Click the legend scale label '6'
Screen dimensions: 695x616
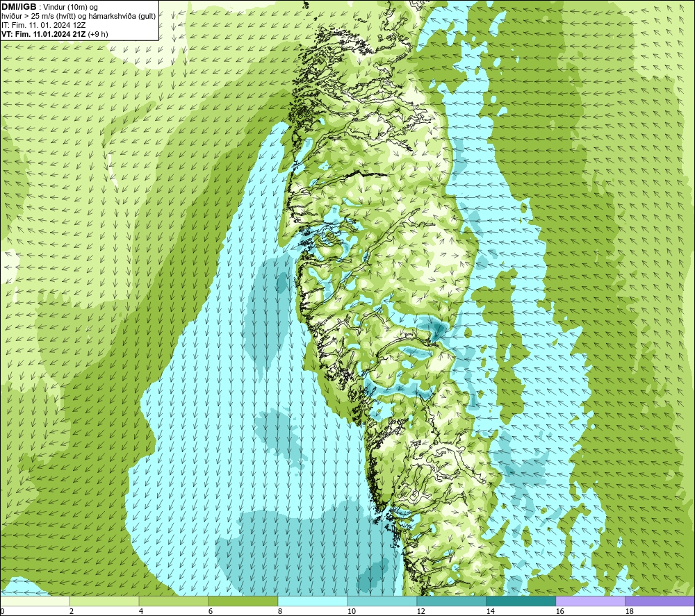(211, 611)
